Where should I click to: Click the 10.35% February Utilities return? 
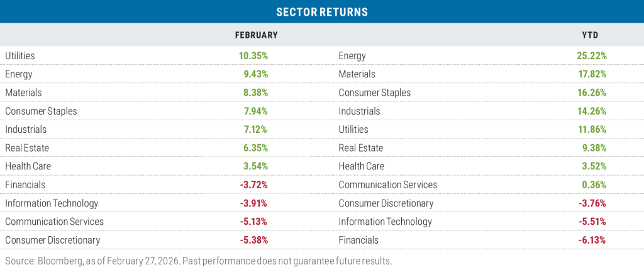(x=253, y=55)
